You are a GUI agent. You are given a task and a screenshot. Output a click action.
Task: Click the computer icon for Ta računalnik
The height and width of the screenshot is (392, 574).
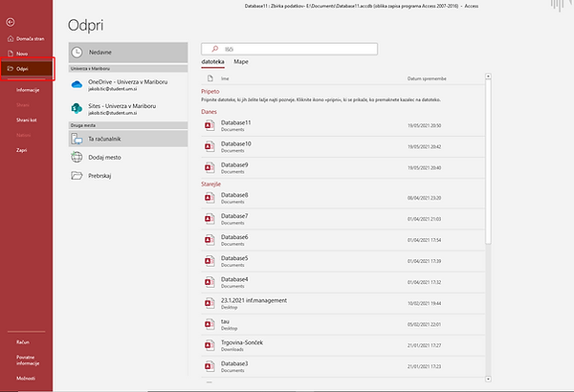coord(77,139)
